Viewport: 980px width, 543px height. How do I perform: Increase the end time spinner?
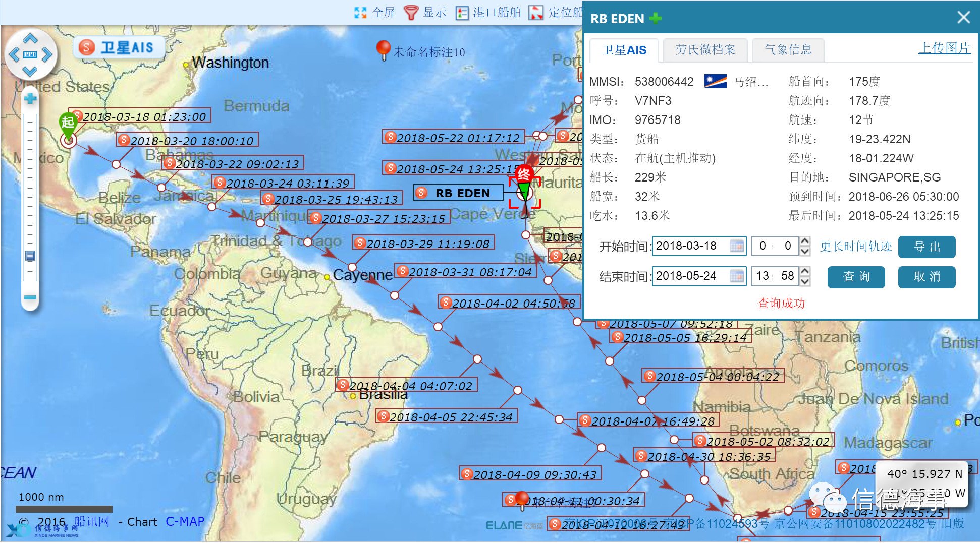point(805,271)
